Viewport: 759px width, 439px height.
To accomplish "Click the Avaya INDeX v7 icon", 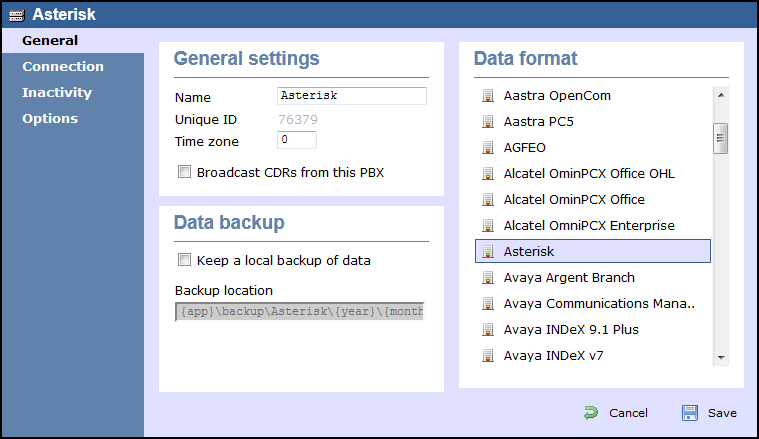I will point(488,355).
